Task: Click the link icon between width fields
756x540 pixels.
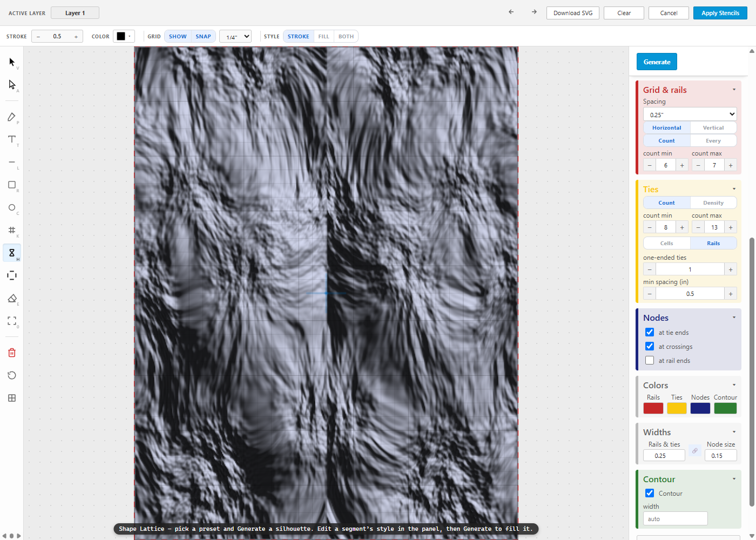Action: tap(695, 450)
